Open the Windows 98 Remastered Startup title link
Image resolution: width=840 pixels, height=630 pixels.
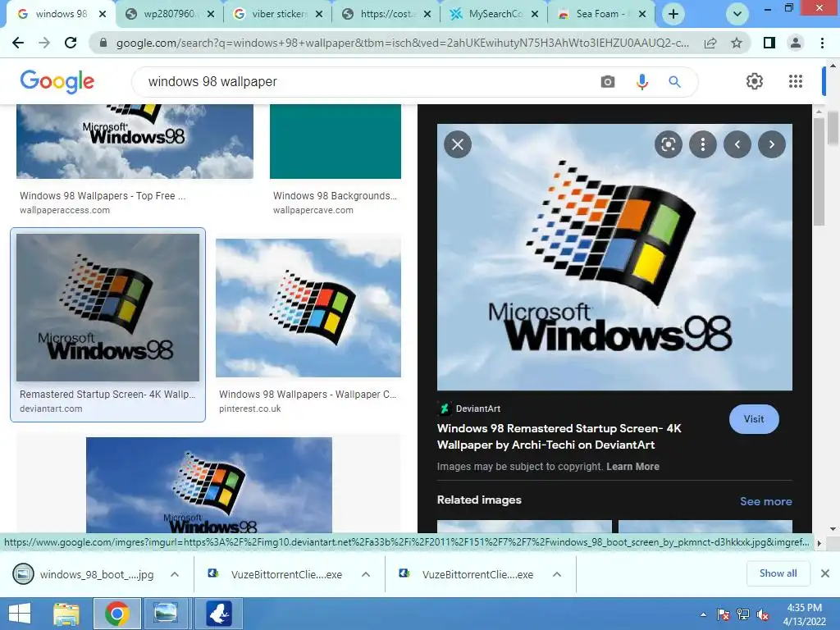click(559, 436)
